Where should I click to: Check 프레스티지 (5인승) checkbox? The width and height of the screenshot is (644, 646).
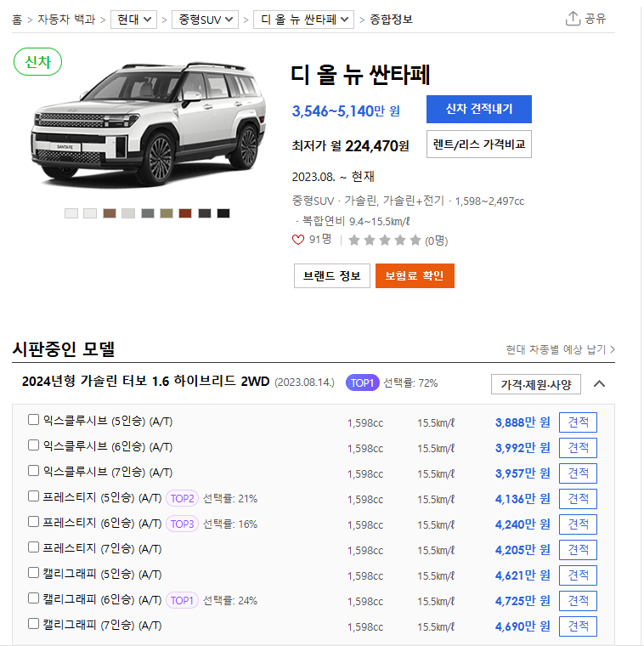click(x=33, y=496)
